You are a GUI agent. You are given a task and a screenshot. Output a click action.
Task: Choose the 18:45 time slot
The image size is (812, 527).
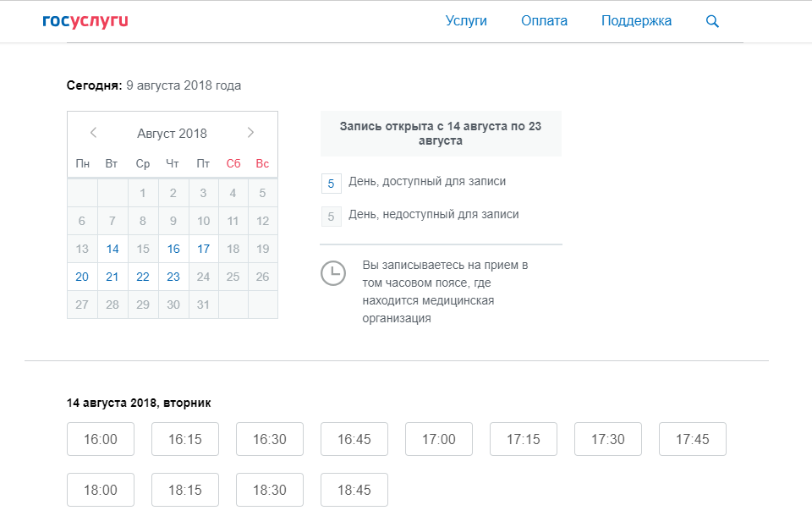[354, 490]
